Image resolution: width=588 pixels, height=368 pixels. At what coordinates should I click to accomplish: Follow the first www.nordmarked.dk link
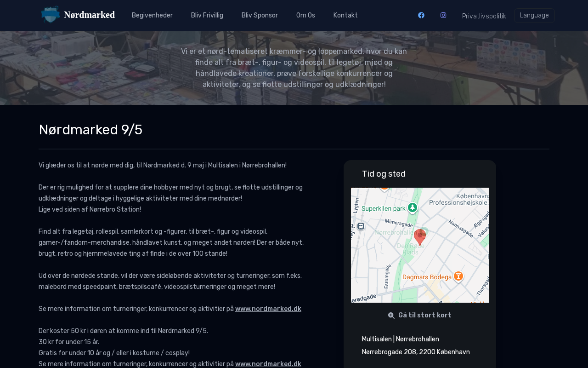[268, 309]
